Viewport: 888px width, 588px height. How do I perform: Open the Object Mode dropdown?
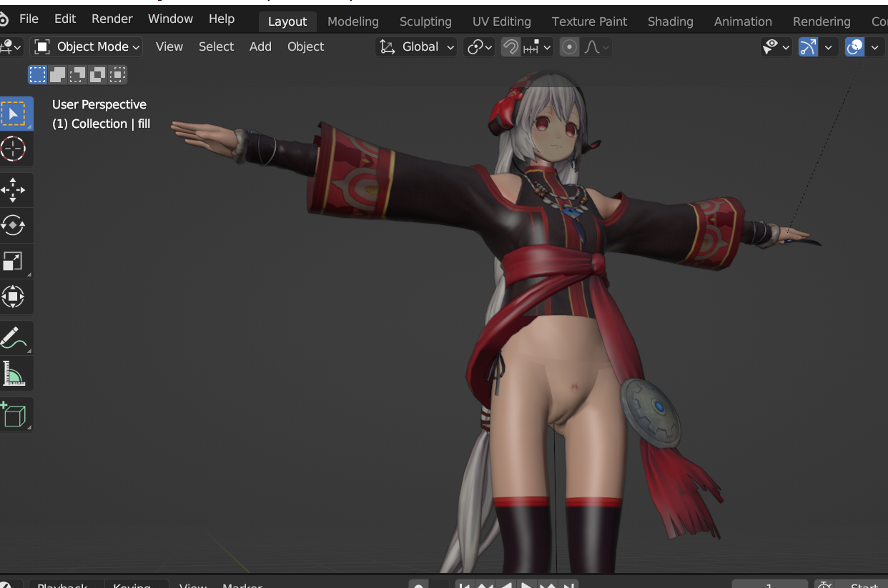[87, 47]
